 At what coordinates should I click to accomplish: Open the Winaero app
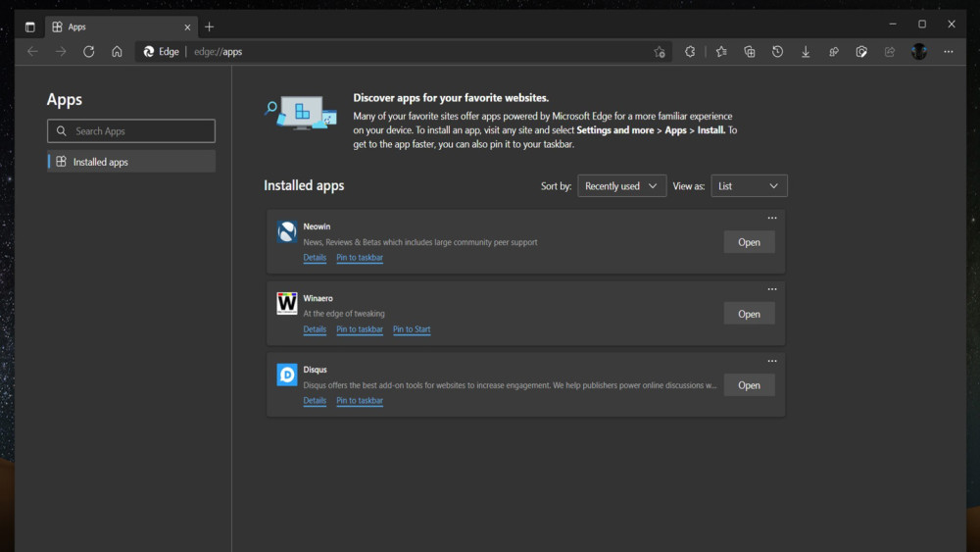coord(749,314)
